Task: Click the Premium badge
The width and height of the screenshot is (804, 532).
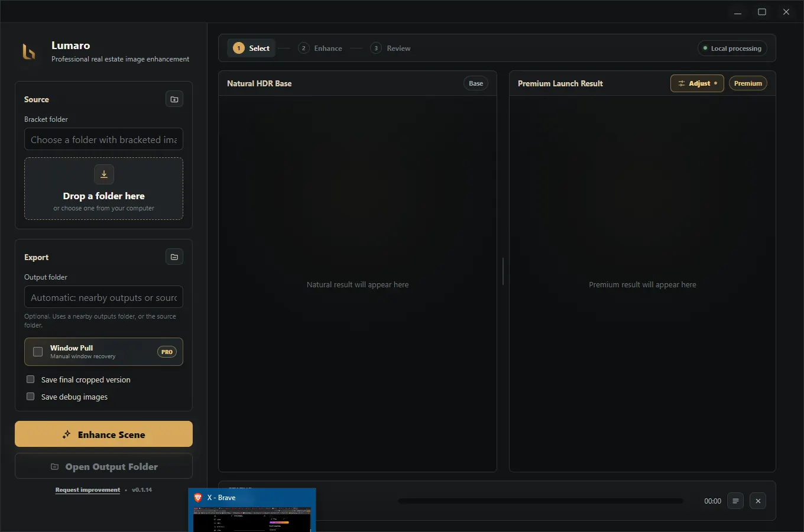Action: 748,83
